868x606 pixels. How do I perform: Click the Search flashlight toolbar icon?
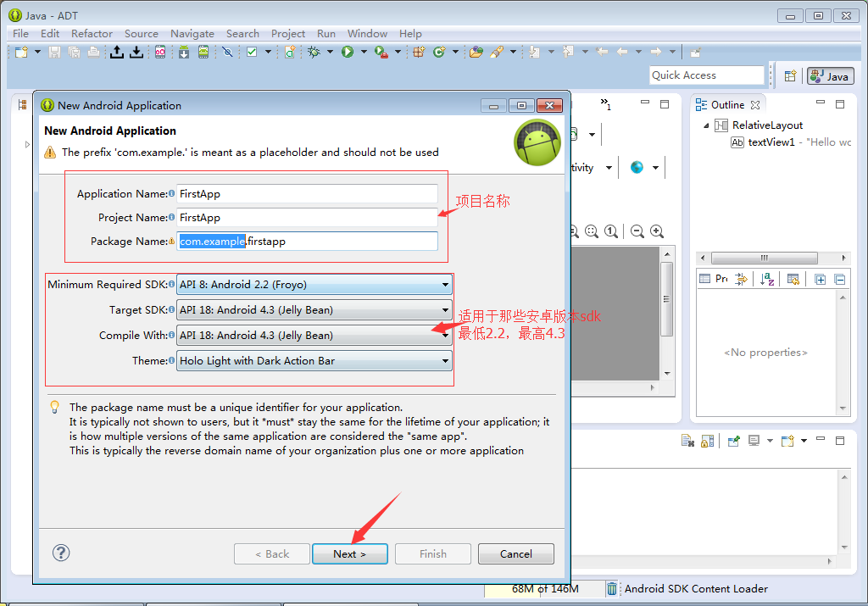point(497,53)
